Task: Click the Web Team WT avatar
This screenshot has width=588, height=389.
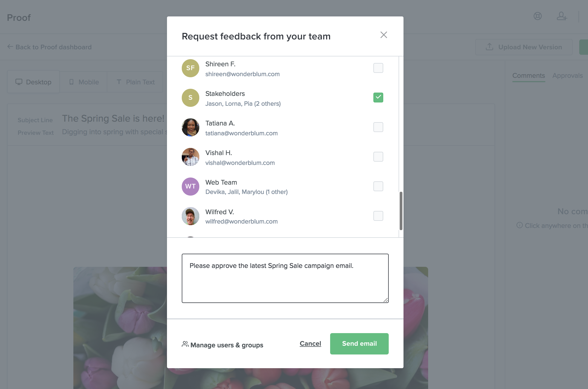Action: pyautogui.click(x=190, y=187)
